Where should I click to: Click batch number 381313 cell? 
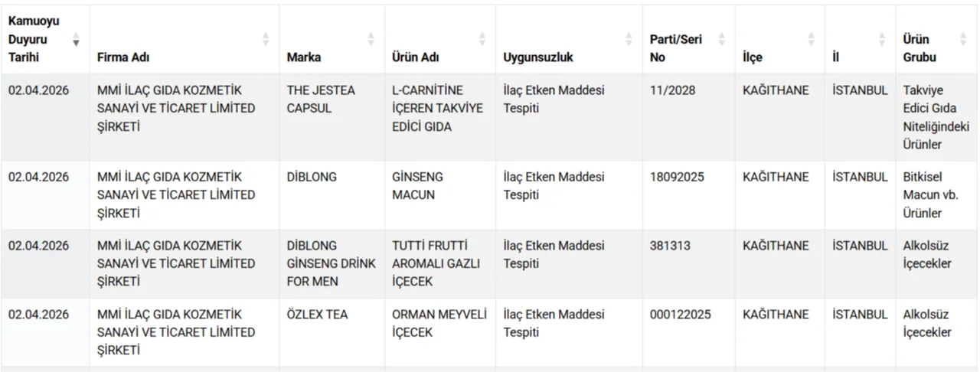tap(670, 246)
